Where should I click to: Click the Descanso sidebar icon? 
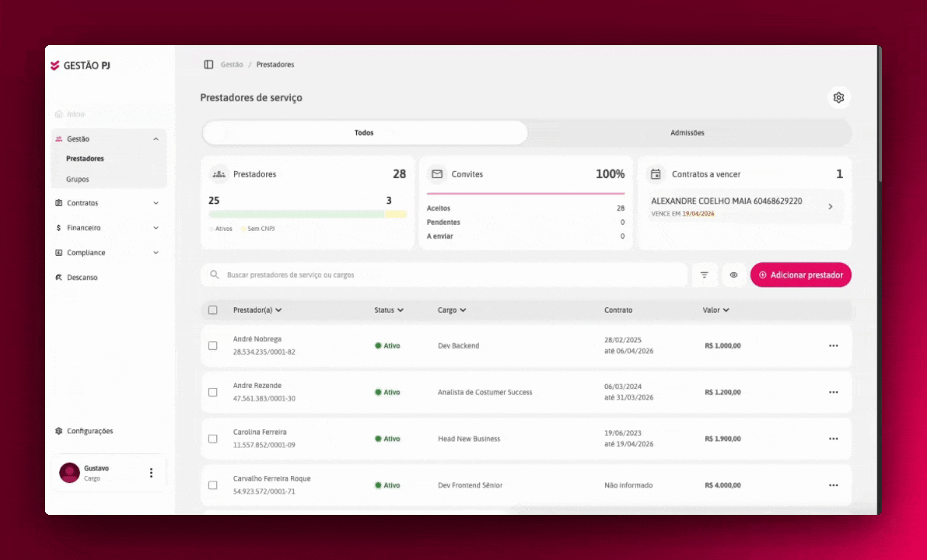point(58,278)
